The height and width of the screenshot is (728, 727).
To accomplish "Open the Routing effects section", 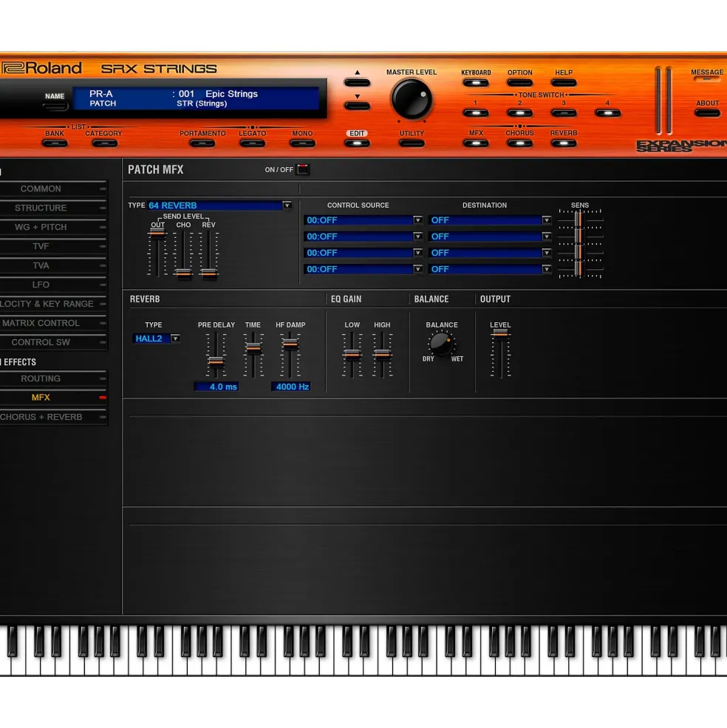I will [x=53, y=379].
